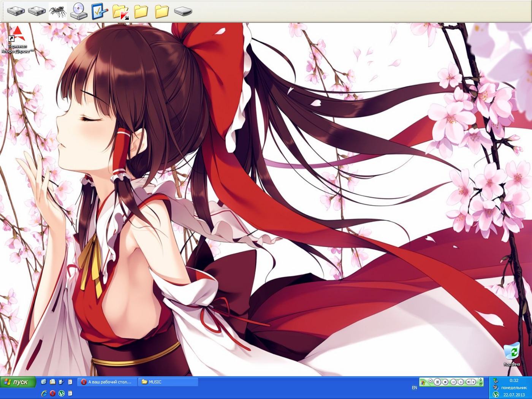Click the EN language indicator
The height and width of the screenshot is (399, 532).
[x=414, y=388]
